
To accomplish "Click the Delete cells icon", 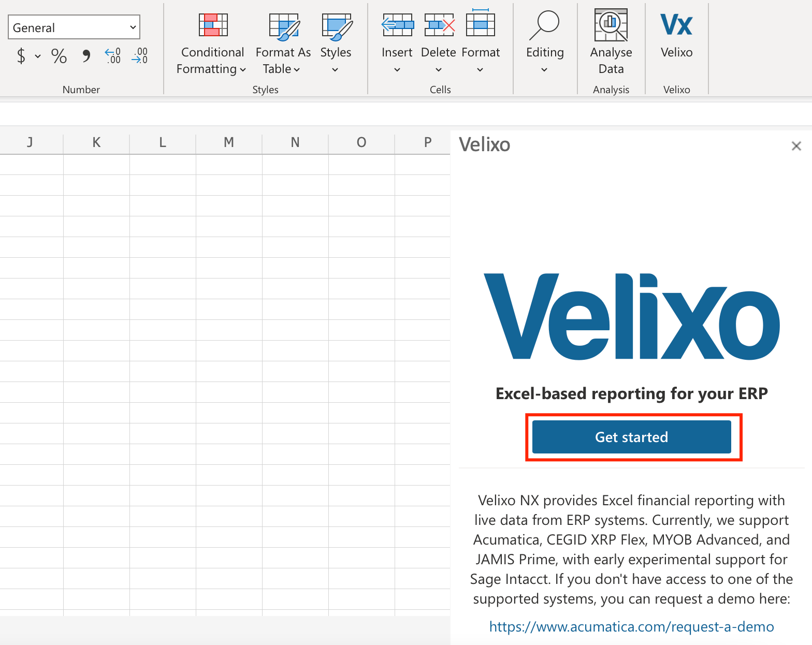I will click(439, 25).
